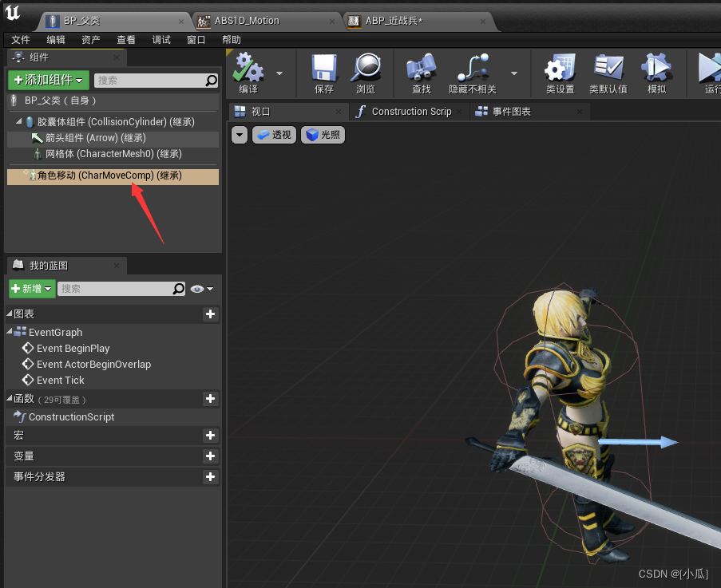
Task: Add a new graph with plus button
Action: [210, 314]
